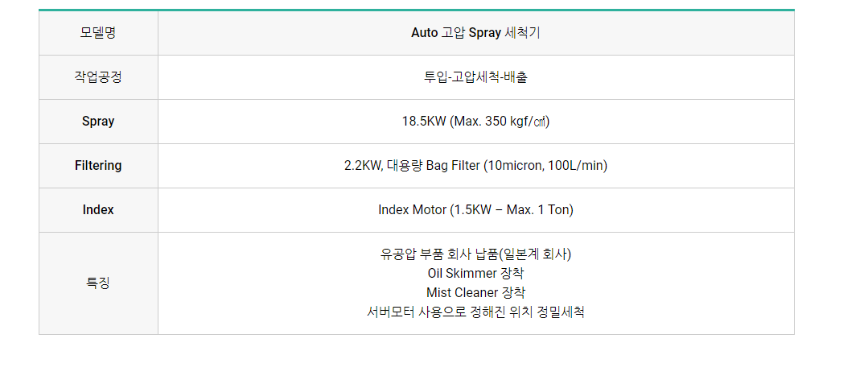Click the word Spray in the model name
Viewport: 868px width, 380px height.
tap(485, 33)
